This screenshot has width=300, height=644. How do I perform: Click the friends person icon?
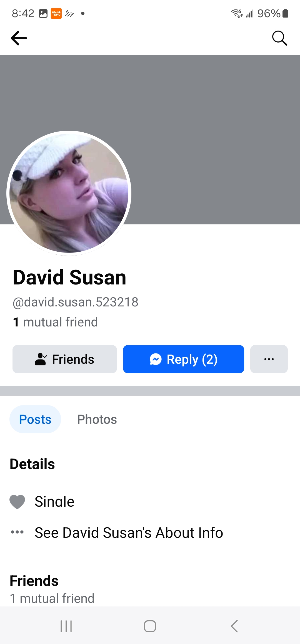click(41, 359)
